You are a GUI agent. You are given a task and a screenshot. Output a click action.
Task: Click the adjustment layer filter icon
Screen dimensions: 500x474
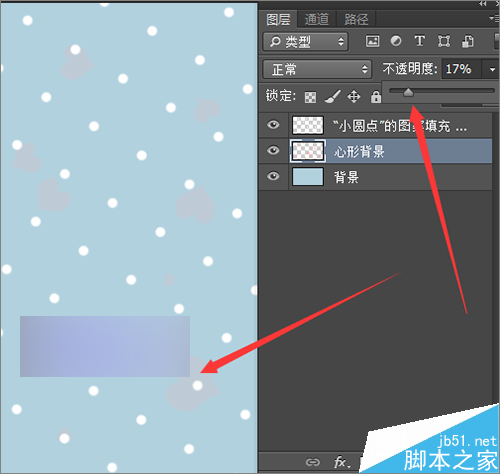tap(396, 41)
